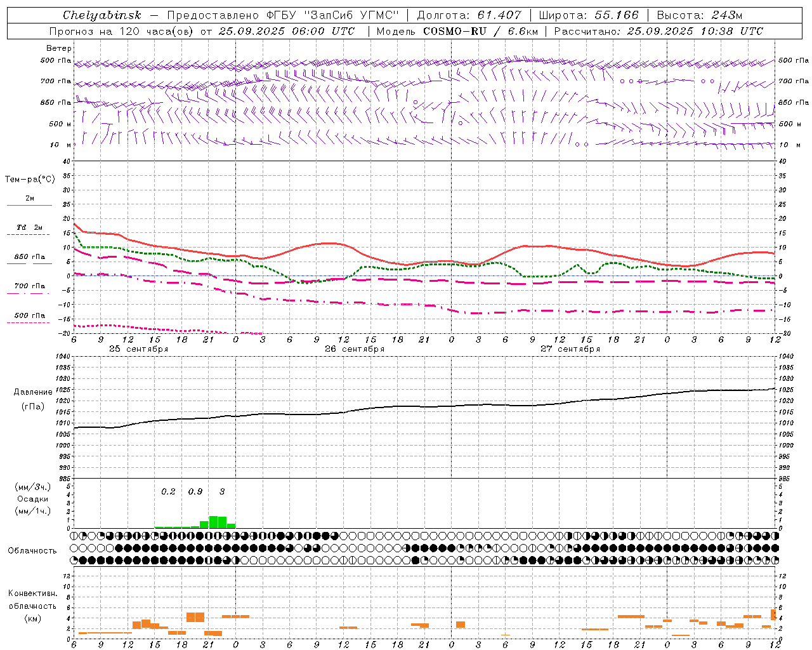Screen dimensions: 812x650
Task: Click the '27 сентября' date label
Action: point(570,349)
